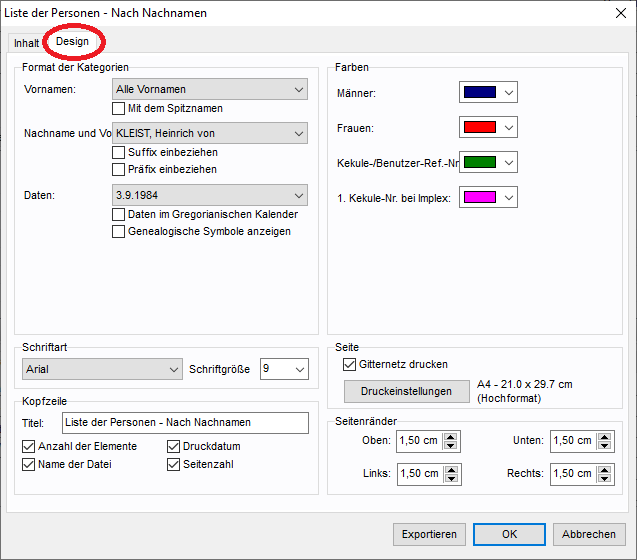Toggle the Druckdatum checkbox
Viewport: 637px width, 560px height.
pyautogui.click(x=174, y=446)
